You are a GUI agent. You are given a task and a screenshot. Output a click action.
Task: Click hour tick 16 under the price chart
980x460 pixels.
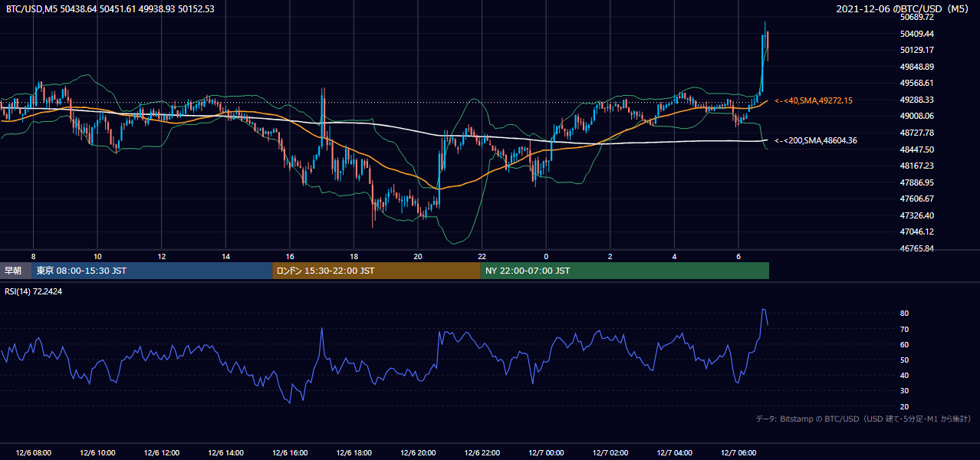290,256
